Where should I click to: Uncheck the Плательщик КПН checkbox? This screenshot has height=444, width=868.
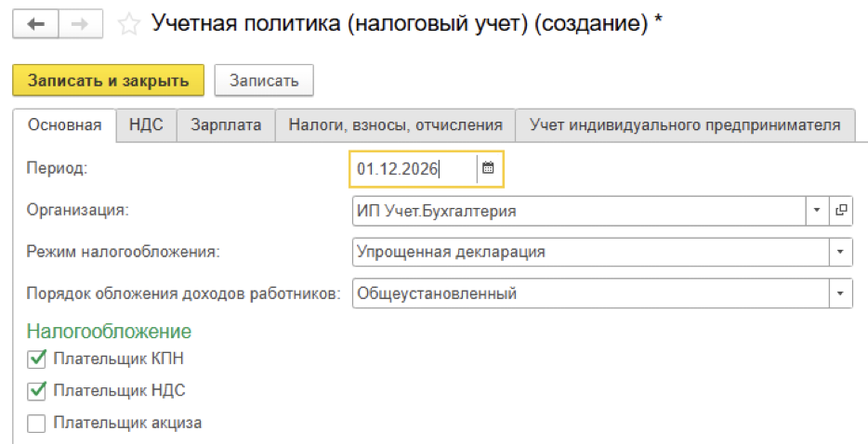coord(36,359)
